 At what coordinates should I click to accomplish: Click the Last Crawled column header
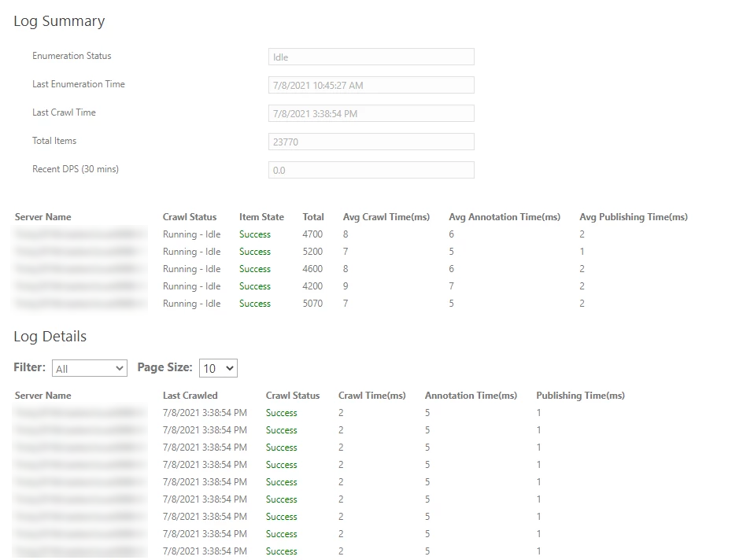coord(190,396)
